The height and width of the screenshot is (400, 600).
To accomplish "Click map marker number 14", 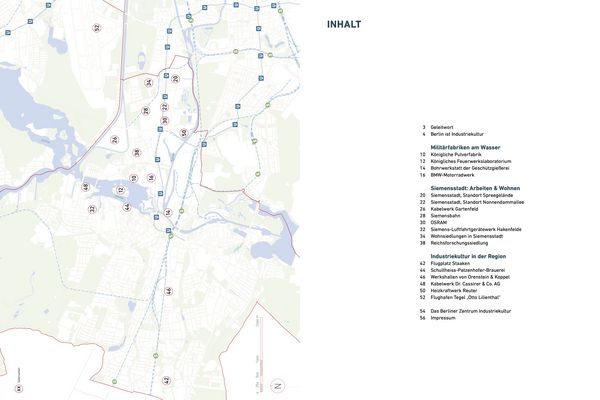I will coord(168,212).
